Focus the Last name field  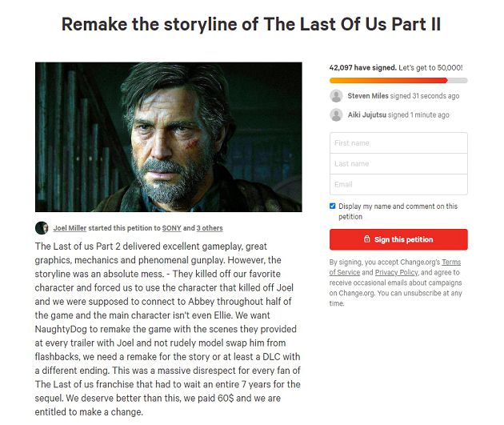[x=398, y=164]
